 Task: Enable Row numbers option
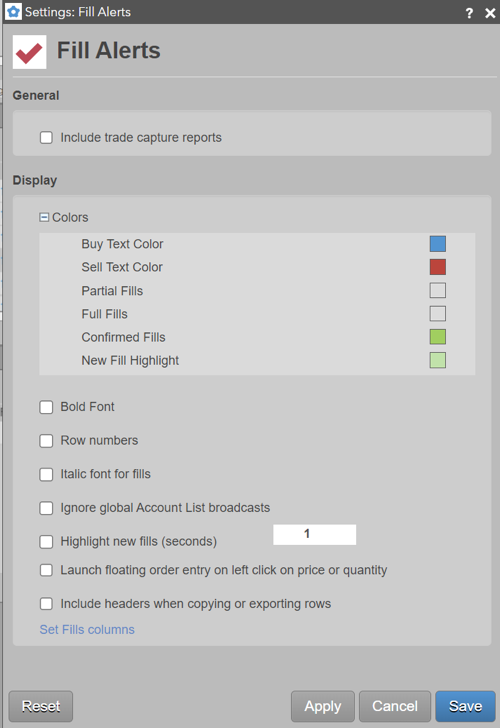pyautogui.click(x=46, y=441)
